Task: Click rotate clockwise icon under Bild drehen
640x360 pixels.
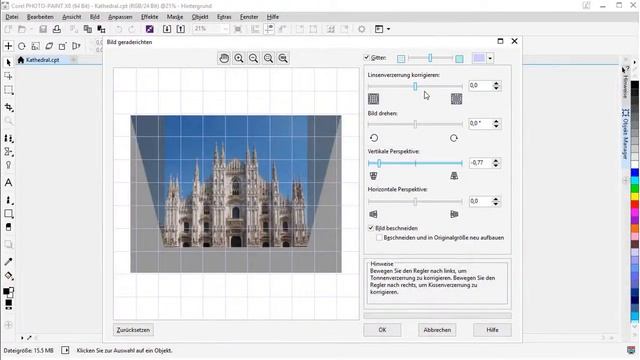Action: click(454, 138)
